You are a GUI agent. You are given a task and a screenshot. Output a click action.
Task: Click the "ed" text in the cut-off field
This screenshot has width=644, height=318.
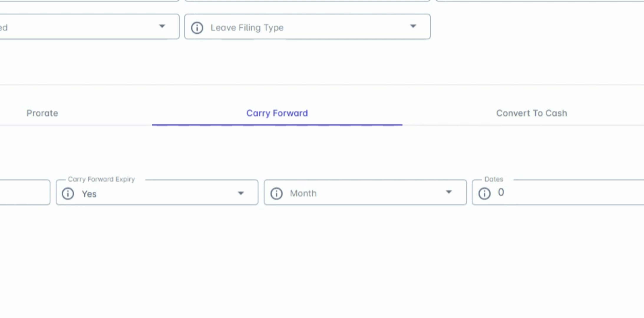click(x=4, y=28)
